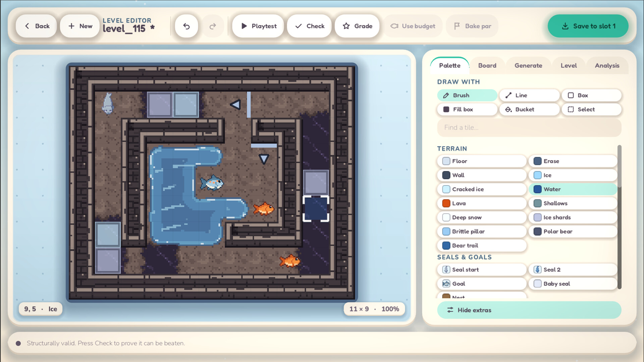Pick the Seal 2 tile

coord(573,269)
